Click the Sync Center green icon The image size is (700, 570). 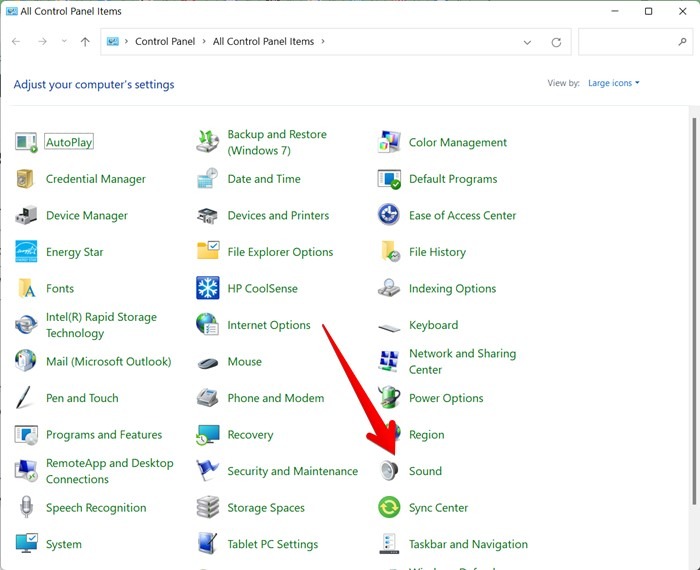point(389,508)
